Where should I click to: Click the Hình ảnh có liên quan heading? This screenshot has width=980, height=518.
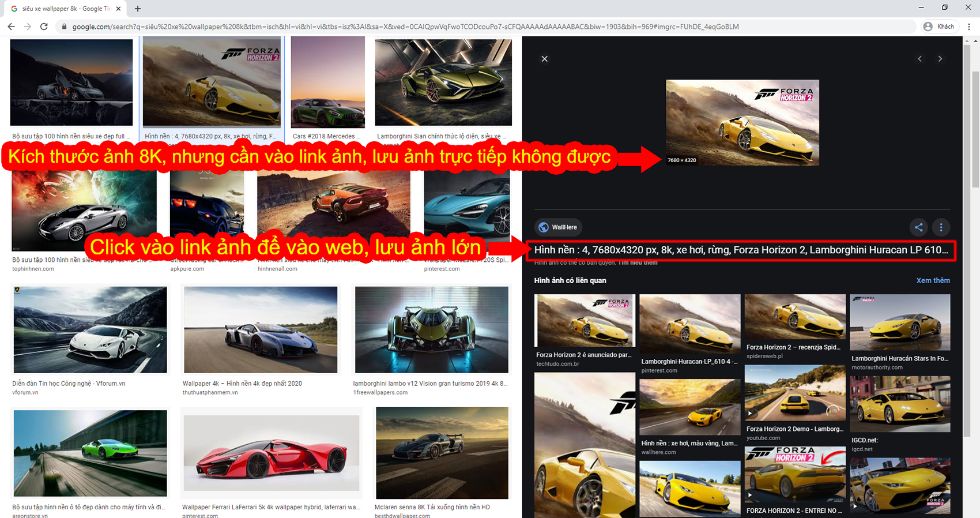click(x=570, y=280)
